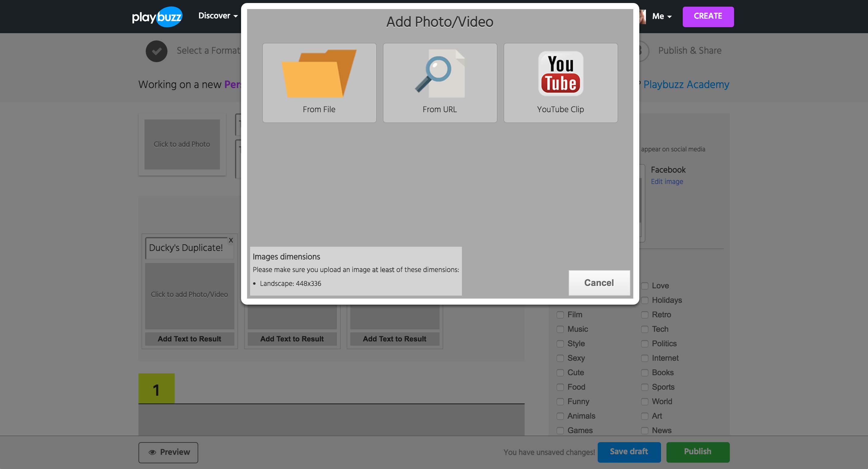Screen dimensions: 868x469
Task: Click the Select a Format checkmark icon
Action: tap(156, 51)
